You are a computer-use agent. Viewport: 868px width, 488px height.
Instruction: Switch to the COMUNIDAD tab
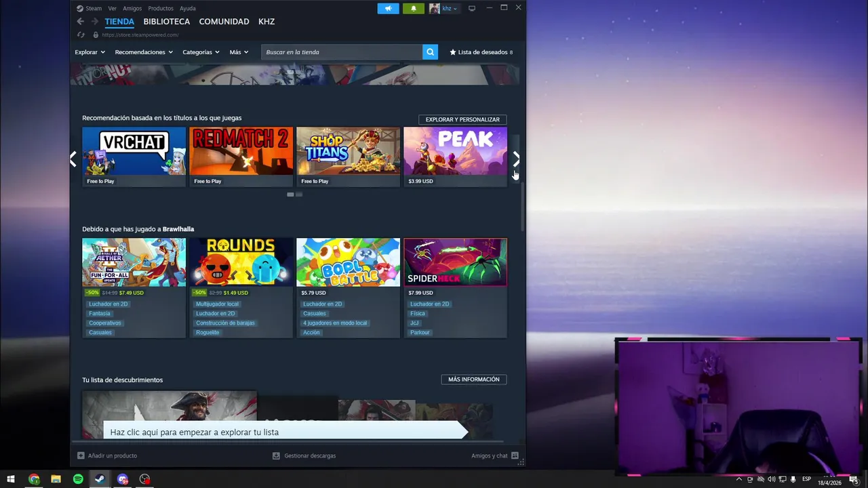point(224,22)
